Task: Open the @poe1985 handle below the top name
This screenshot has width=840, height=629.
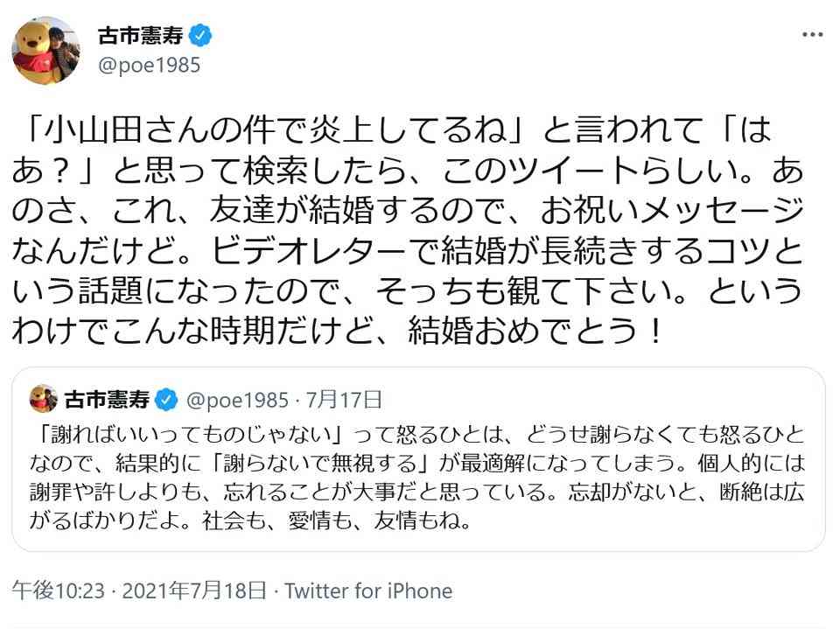Action: pos(149,66)
